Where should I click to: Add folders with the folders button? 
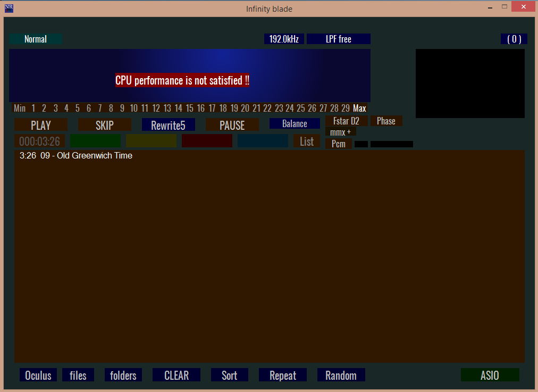tap(123, 375)
